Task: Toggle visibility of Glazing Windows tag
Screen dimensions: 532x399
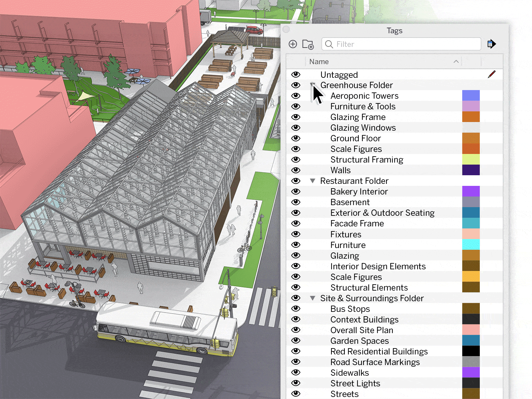Action: point(296,128)
